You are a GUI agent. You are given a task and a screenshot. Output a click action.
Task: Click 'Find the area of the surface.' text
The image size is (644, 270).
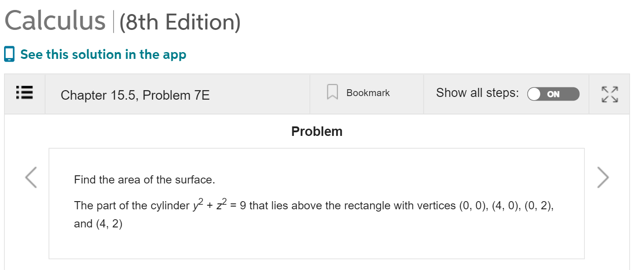coord(144,180)
